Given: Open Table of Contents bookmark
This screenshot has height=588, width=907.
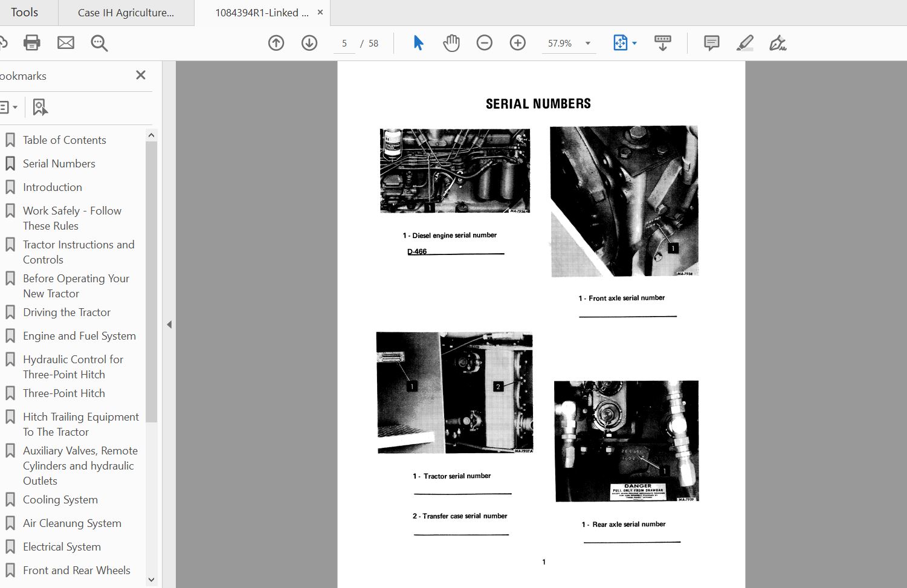Looking at the screenshot, I should (65, 140).
